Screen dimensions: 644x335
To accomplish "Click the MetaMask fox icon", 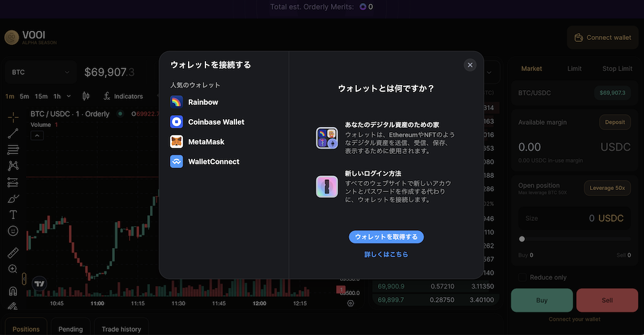I will [x=176, y=141].
